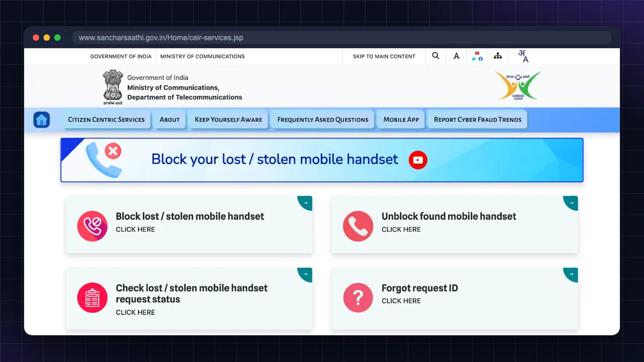Click the Block lost / stolen mobile handset heading

coord(190,217)
